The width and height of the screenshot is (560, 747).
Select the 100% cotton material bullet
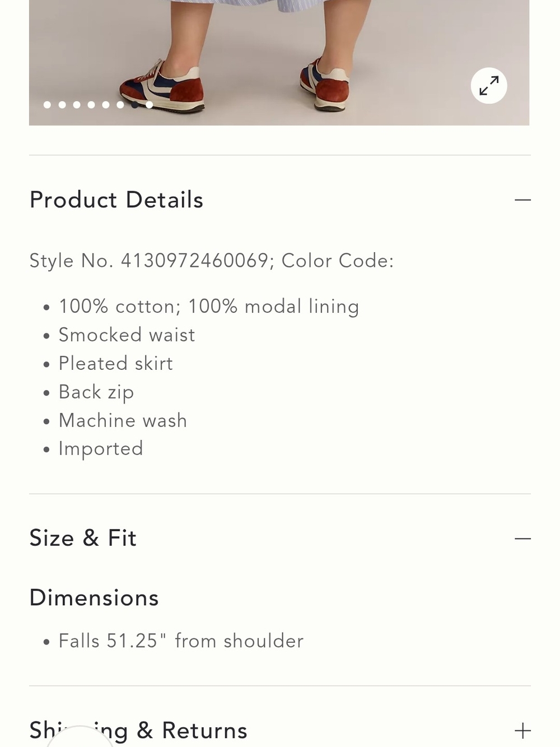pos(209,307)
